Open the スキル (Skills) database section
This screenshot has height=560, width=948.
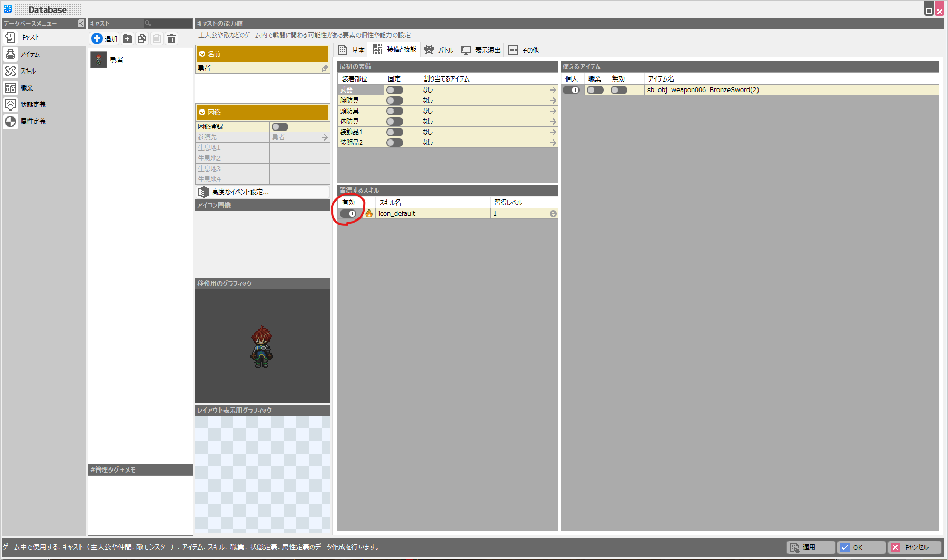click(x=28, y=71)
